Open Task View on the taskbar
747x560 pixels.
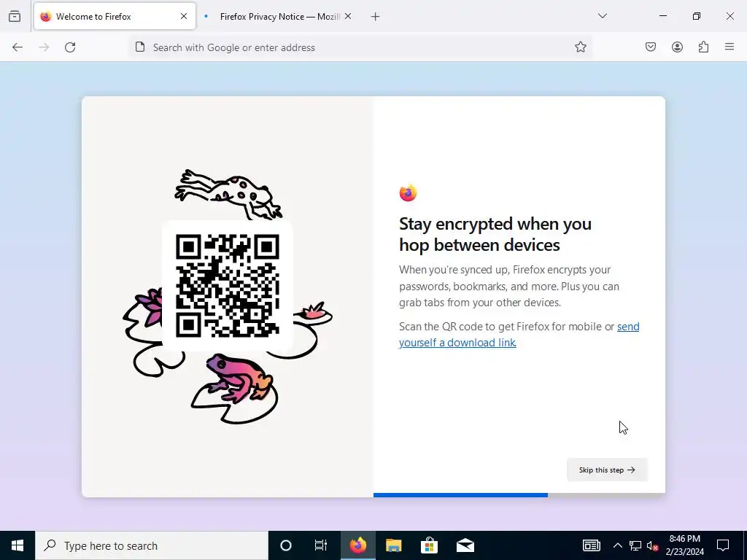click(x=321, y=545)
